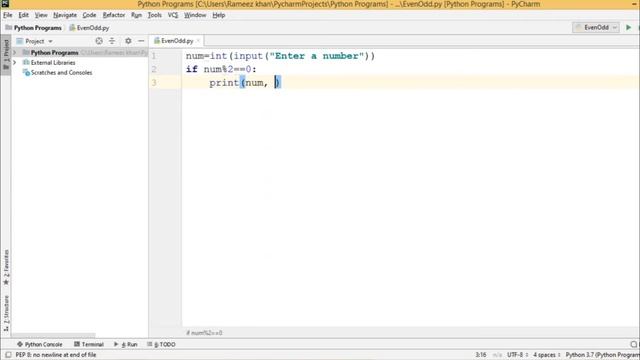
Task: Click the 'if num%2==0:' code line
Action: pos(221,69)
